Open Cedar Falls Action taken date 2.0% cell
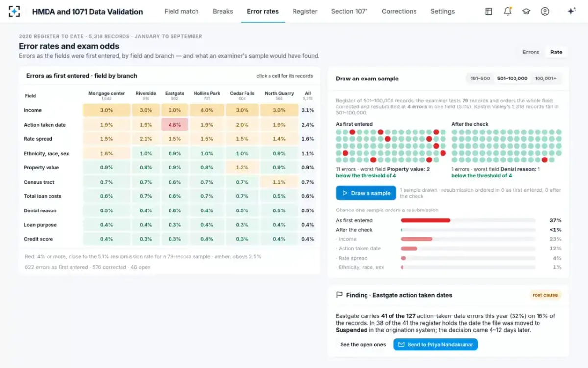This screenshot has width=588, height=368. pyautogui.click(x=242, y=125)
